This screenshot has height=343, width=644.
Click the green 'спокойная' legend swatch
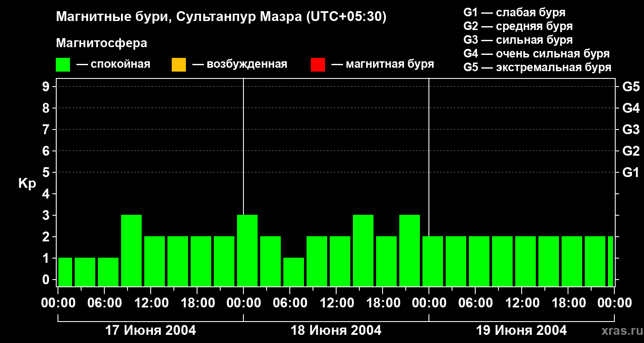[x=63, y=65]
